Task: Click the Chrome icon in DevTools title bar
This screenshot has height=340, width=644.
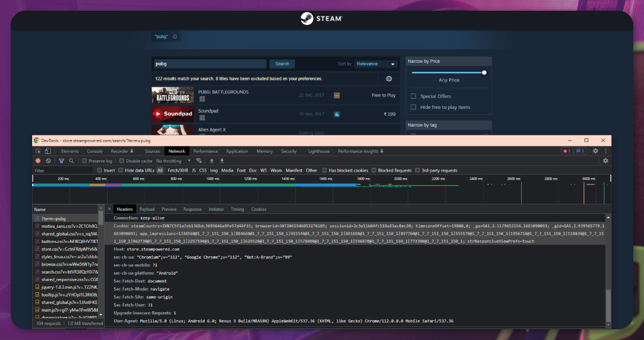Action: pyautogui.click(x=36, y=141)
